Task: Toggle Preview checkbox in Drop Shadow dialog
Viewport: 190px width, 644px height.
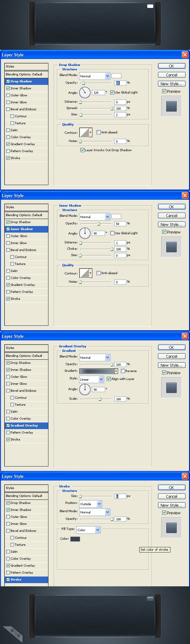Action: [164, 91]
